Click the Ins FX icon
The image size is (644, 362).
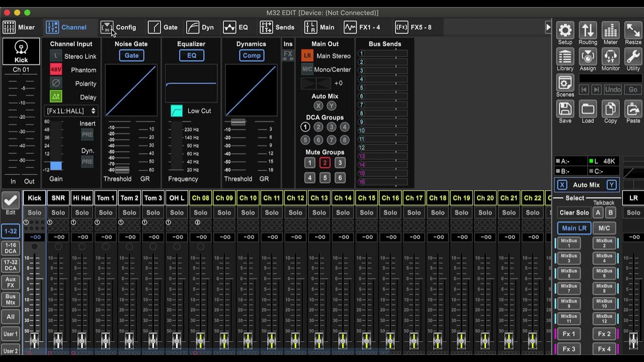tap(288, 55)
